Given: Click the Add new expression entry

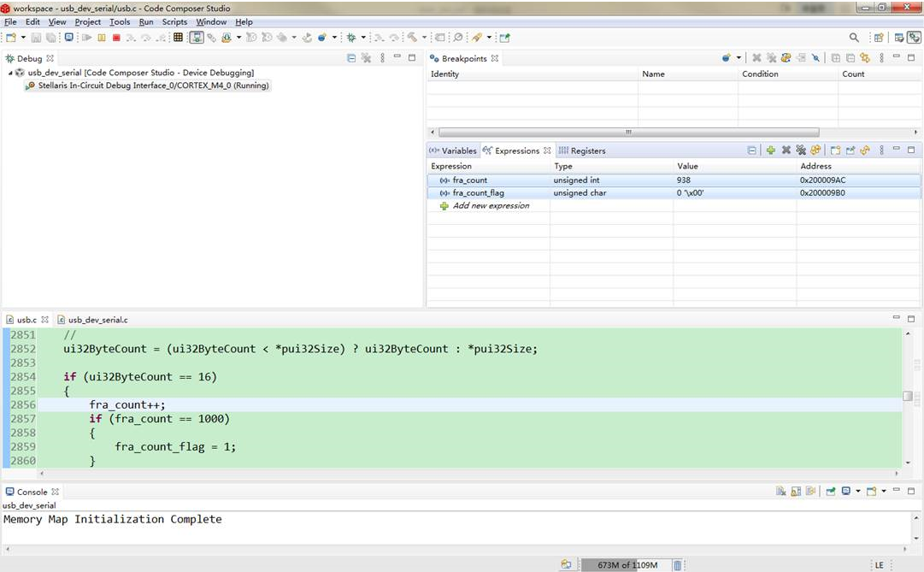Looking at the screenshot, I should pyautogui.click(x=491, y=206).
